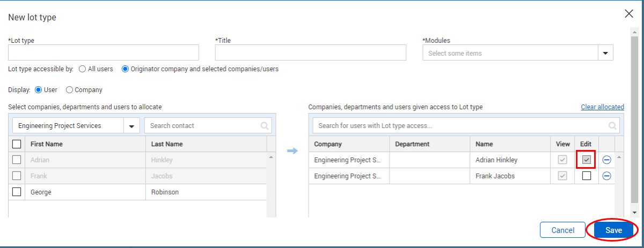Tick the checkbox beside George Robinson

point(17,192)
